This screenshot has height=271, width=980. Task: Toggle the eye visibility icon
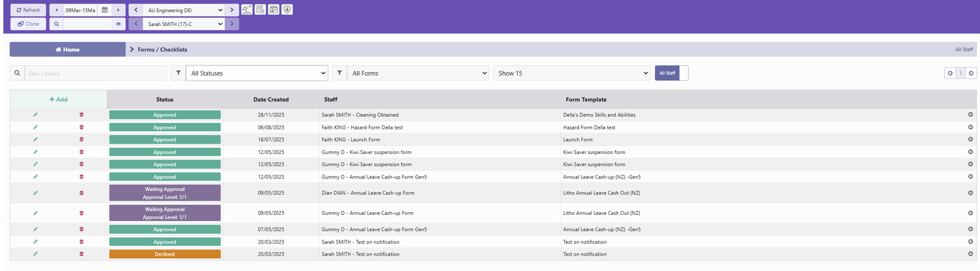click(118, 24)
